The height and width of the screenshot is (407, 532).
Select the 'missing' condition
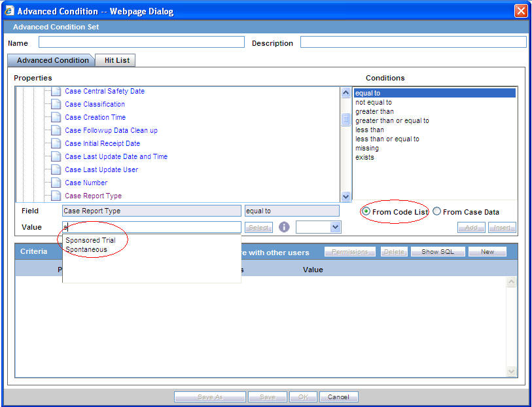tap(366, 148)
